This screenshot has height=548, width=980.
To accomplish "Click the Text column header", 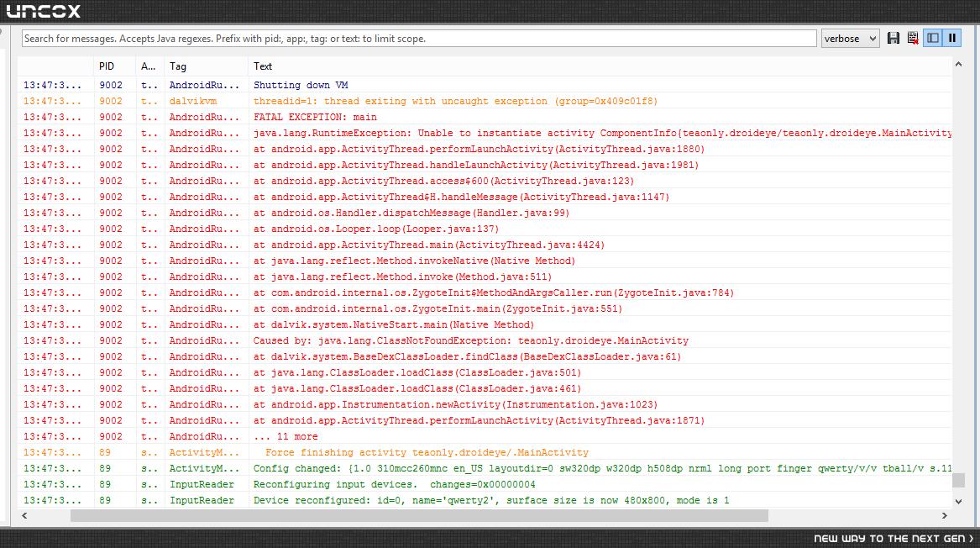I will click(600, 66).
